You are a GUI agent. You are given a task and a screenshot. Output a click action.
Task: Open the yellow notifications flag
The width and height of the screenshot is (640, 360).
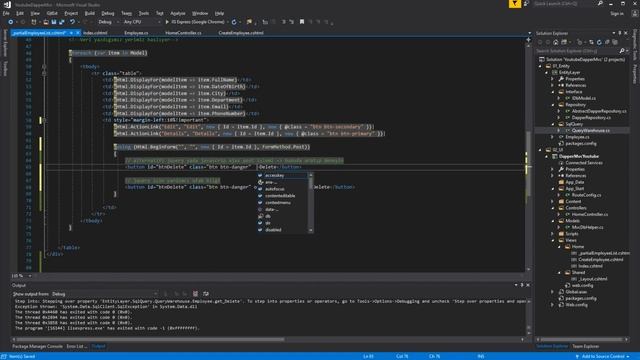coord(515,4)
